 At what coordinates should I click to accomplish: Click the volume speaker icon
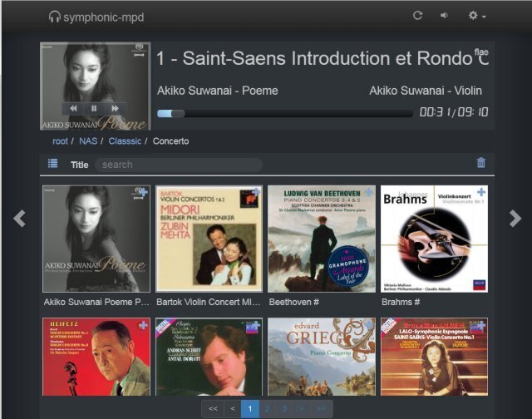point(444,15)
